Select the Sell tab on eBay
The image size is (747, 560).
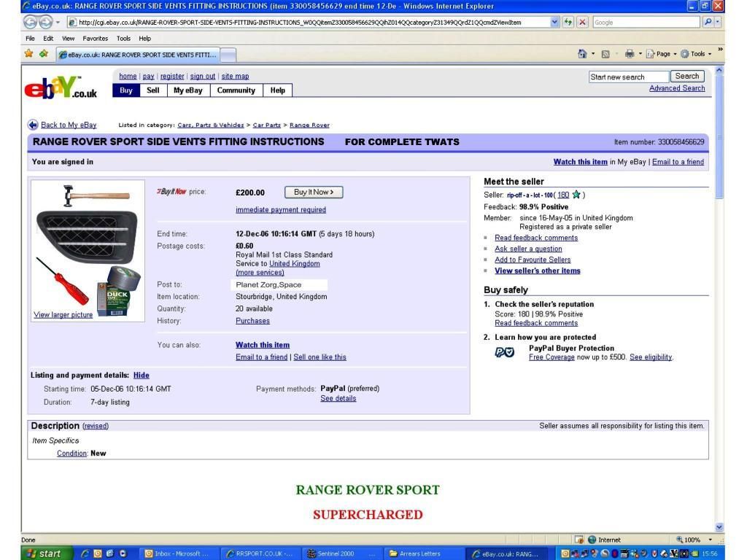pyautogui.click(x=153, y=90)
